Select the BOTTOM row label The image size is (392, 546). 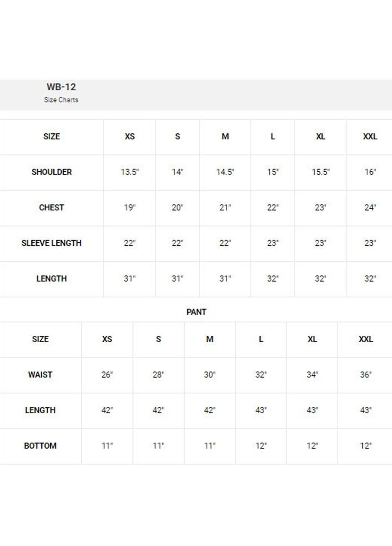click(x=40, y=446)
